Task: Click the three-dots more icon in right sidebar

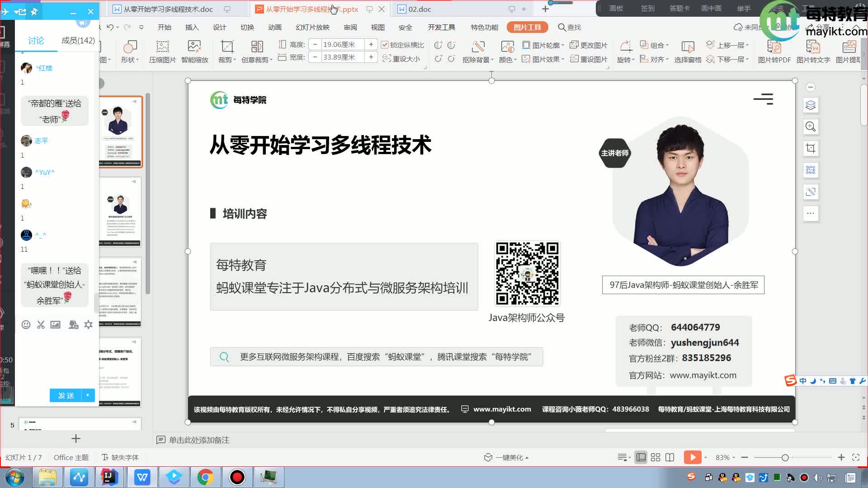Action: coord(811,213)
